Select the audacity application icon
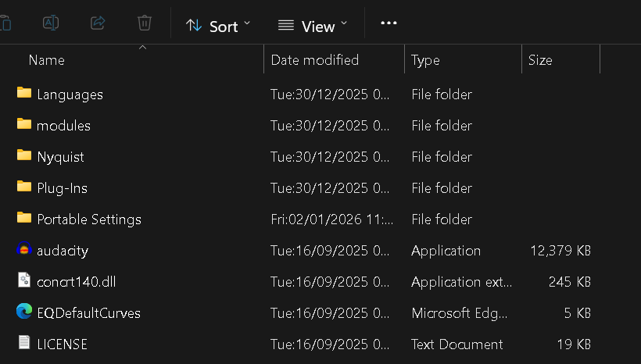This screenshot has width=641, height=364. click(x=24, y=250)
